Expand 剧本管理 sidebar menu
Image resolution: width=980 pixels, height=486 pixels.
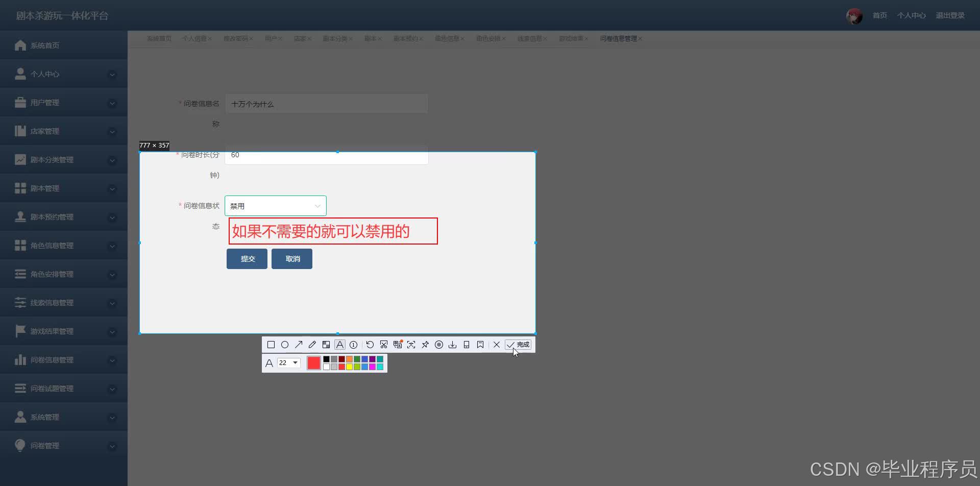(x=64, y=188)
